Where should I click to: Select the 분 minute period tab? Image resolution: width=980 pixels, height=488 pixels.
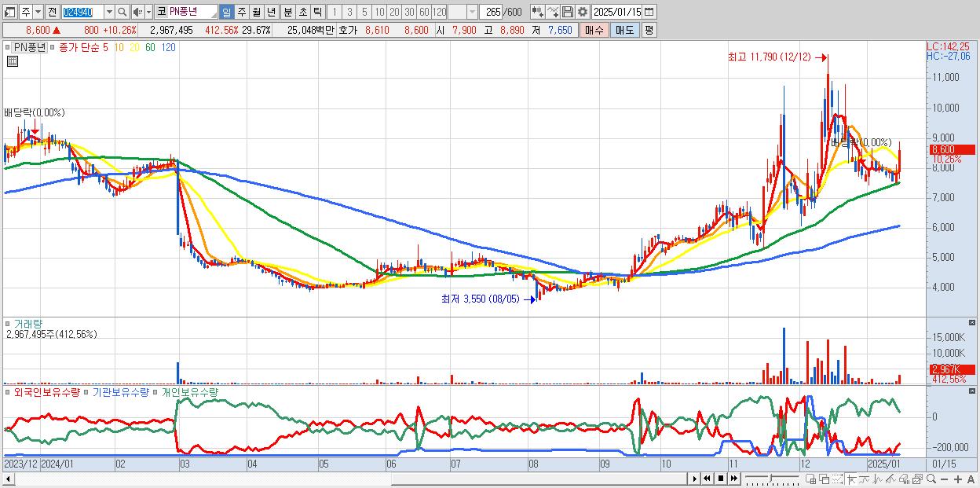[x=287, y=12]
